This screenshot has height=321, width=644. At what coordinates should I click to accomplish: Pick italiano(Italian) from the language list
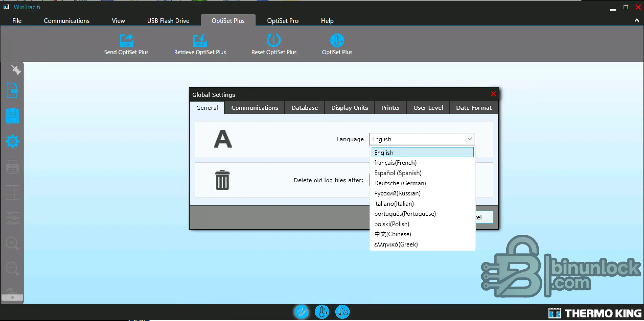pyautogui.click(x=422, y=203)
